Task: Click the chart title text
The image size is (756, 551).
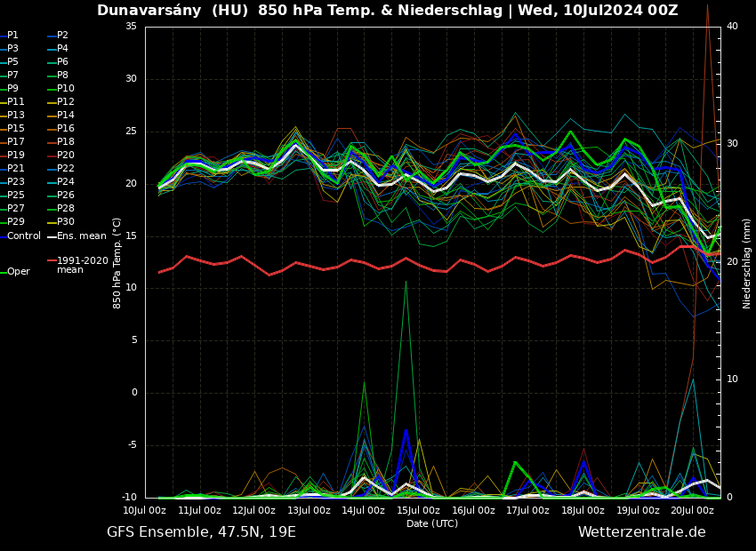Action: [387, 11]
